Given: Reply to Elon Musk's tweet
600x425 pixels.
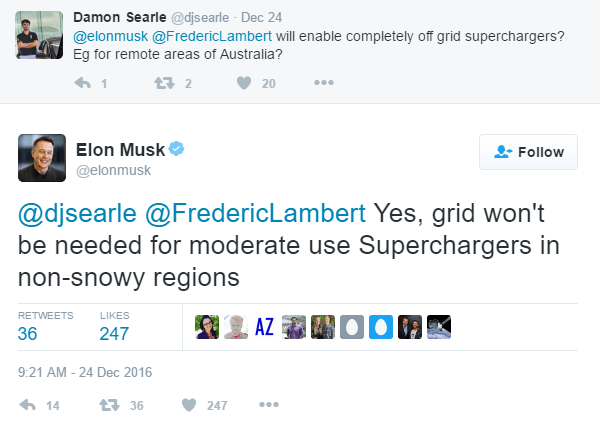Looking at the screenshot, I should tap(29, 405).
